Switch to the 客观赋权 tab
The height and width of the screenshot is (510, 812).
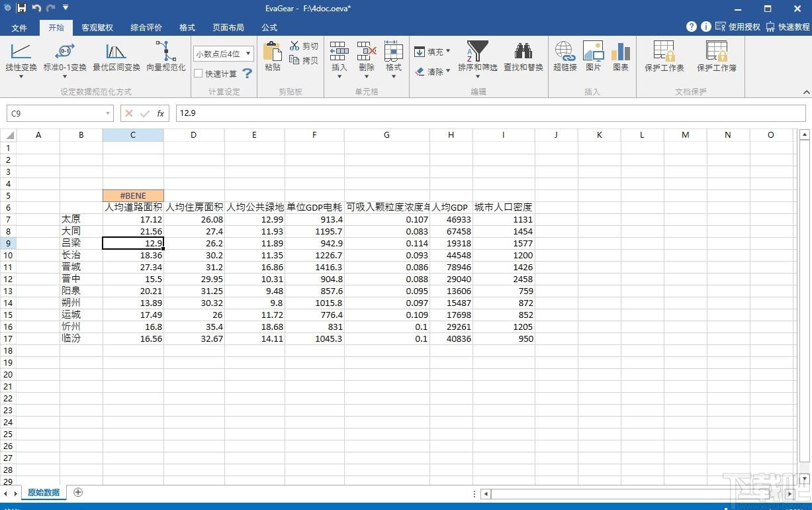pyautogui.click(x=97, y=28)
